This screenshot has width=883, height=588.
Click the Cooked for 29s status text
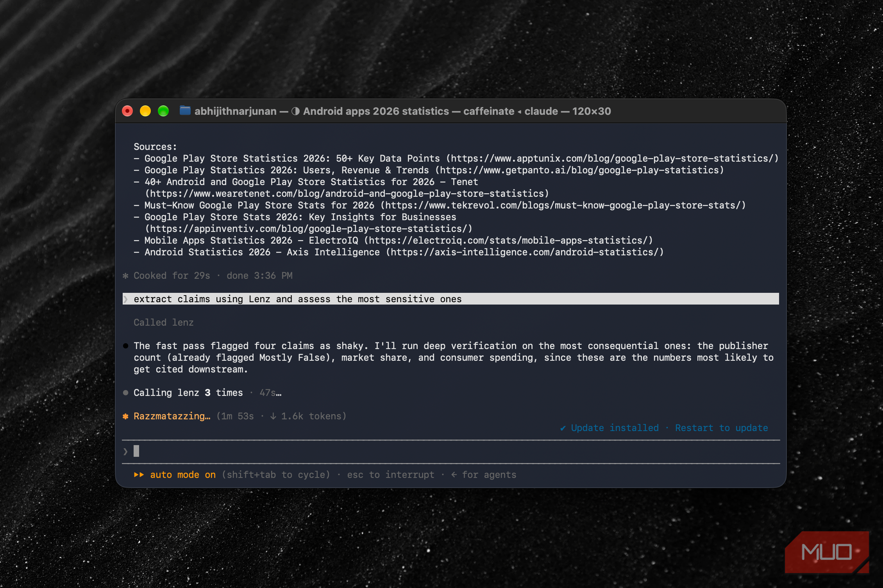click(x=172, y=276)
